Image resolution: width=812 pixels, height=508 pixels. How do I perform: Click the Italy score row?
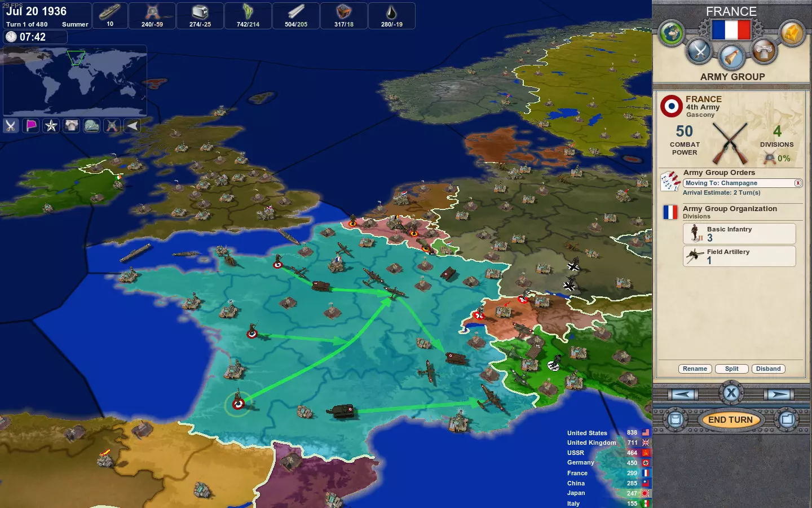coord(608,503)
